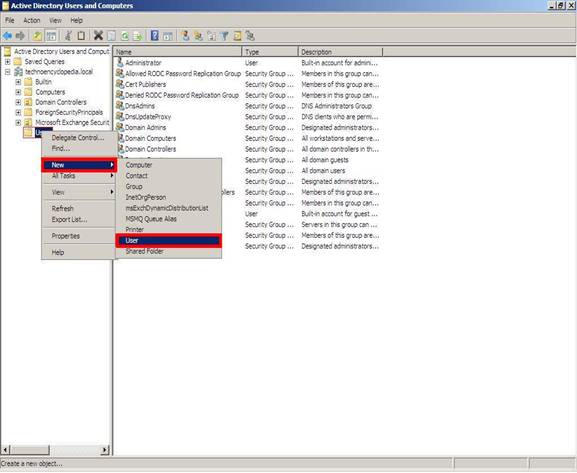Choose Refresh in the context menu
577x473 pixels.
[79, 208]
